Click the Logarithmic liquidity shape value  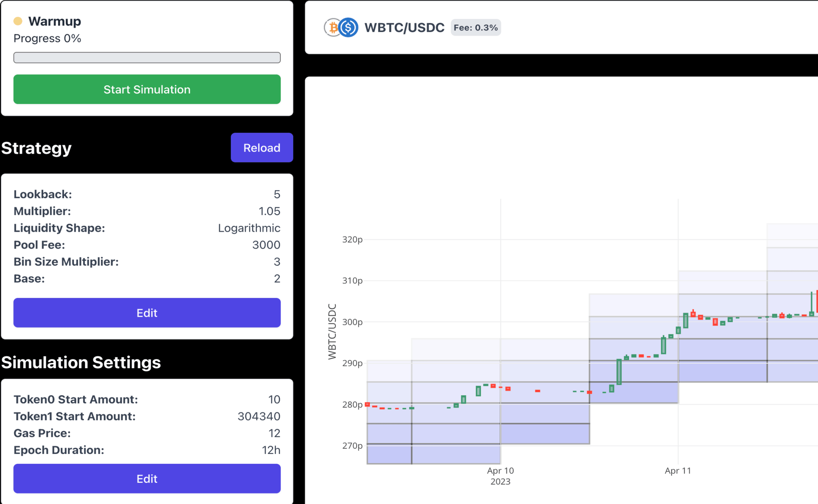click(x=249, y=228)
